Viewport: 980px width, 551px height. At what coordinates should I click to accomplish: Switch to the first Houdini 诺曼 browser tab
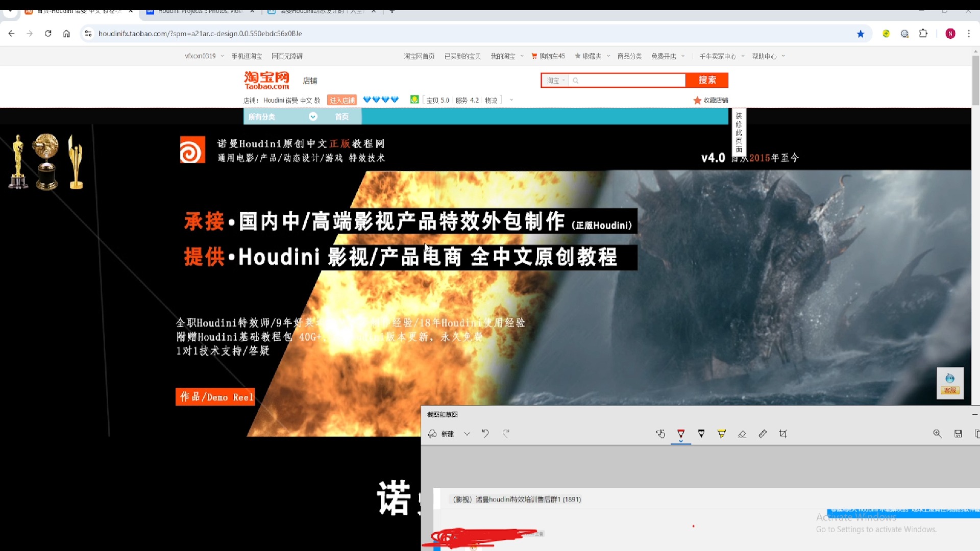click(x=79, y=11)
